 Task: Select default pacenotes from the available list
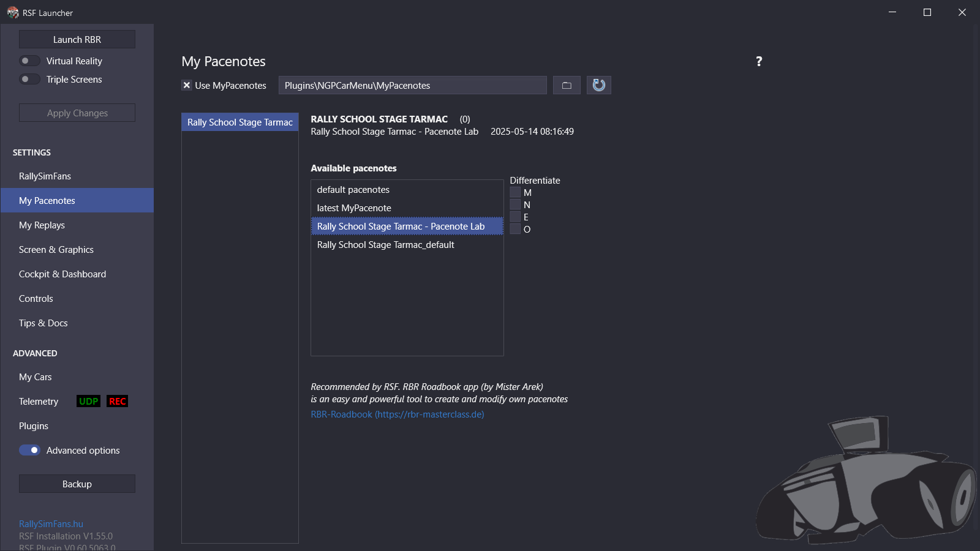coord(353,189)
